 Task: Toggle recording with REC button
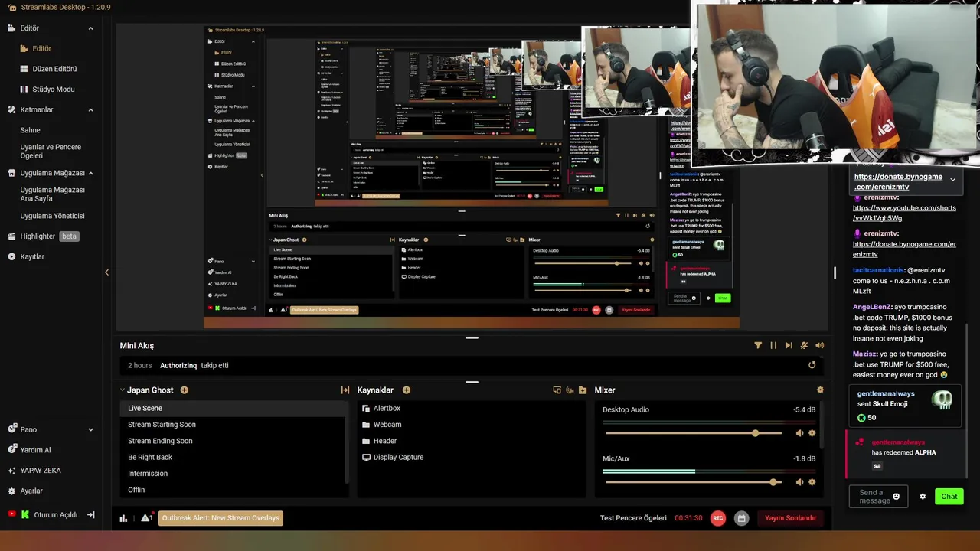pyautogui.click(x=718, y=518)
